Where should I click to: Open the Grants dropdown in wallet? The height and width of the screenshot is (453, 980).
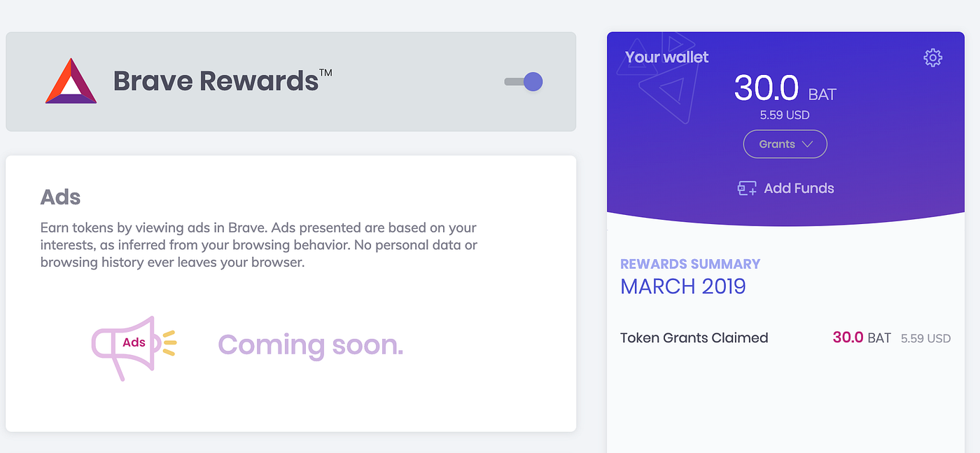click(x=785, y=144)
